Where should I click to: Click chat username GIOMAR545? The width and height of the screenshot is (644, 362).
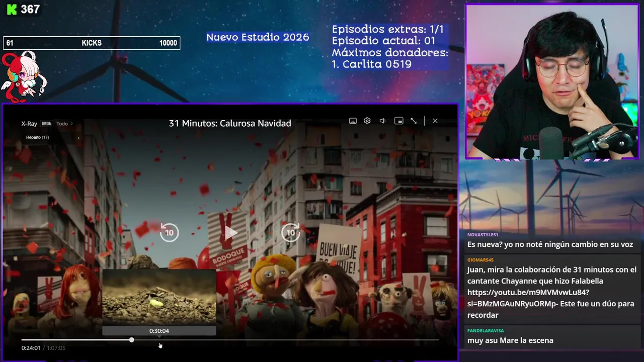click(x=480, y=260)
